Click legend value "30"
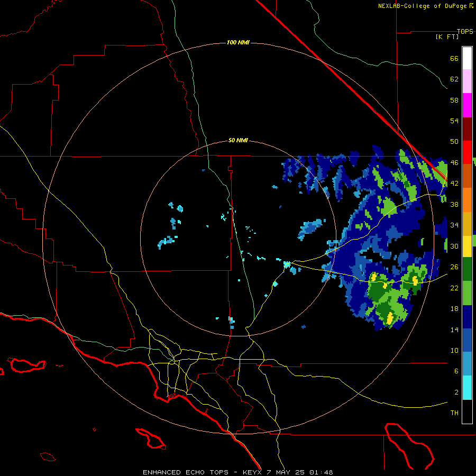The height and width of the screenshot is (476, 476). (454, 246)
